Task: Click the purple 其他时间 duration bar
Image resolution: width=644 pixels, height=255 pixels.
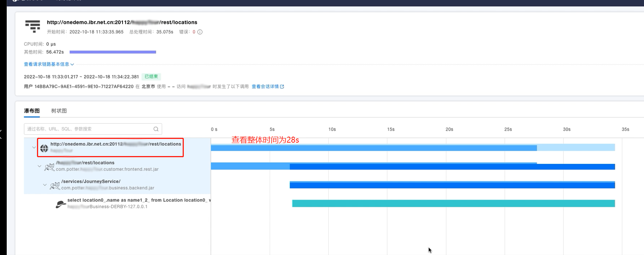Action: (x=112, y=52)
